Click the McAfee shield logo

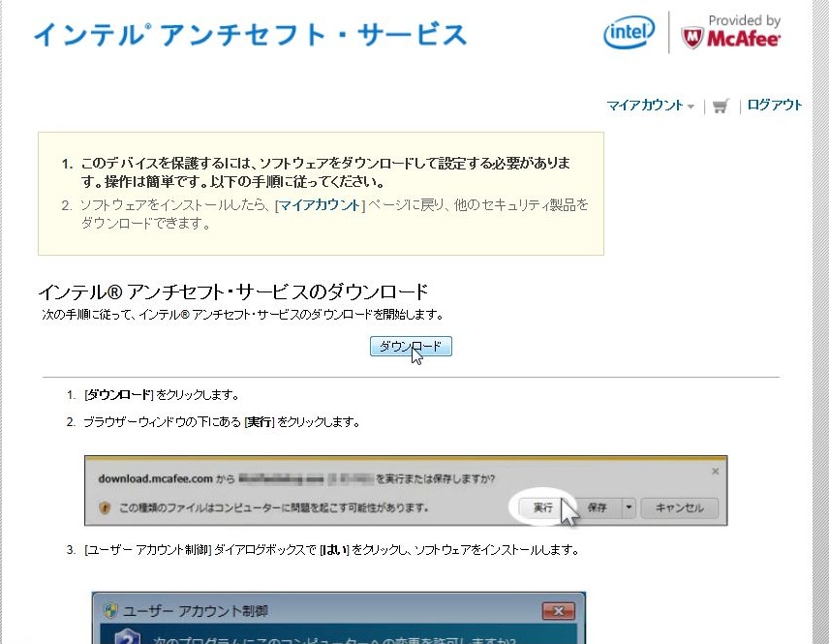692,38
